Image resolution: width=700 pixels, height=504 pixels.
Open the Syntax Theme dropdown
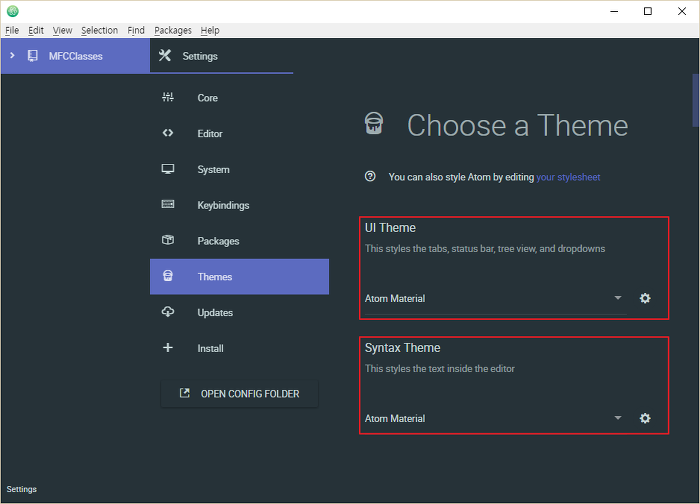(496, 419)
